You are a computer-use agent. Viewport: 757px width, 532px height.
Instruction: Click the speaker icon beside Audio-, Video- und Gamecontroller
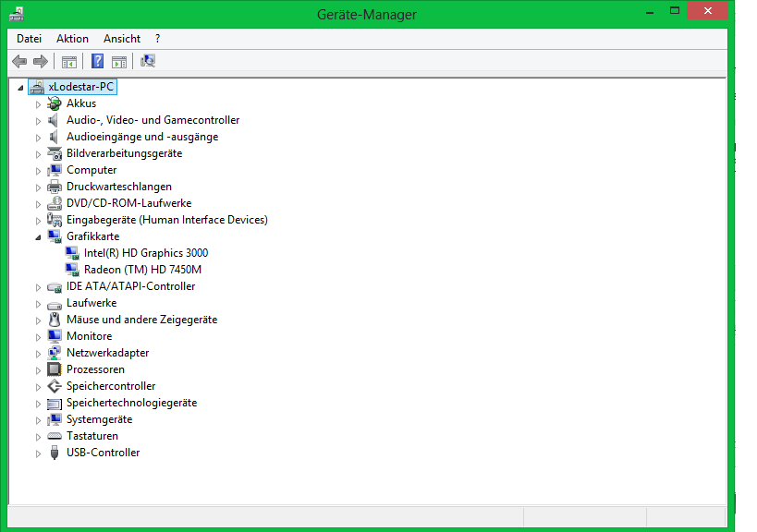(54, 120)
